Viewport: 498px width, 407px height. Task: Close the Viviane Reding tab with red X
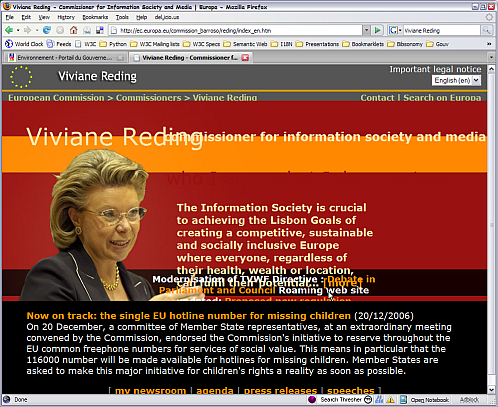point(245,58)
